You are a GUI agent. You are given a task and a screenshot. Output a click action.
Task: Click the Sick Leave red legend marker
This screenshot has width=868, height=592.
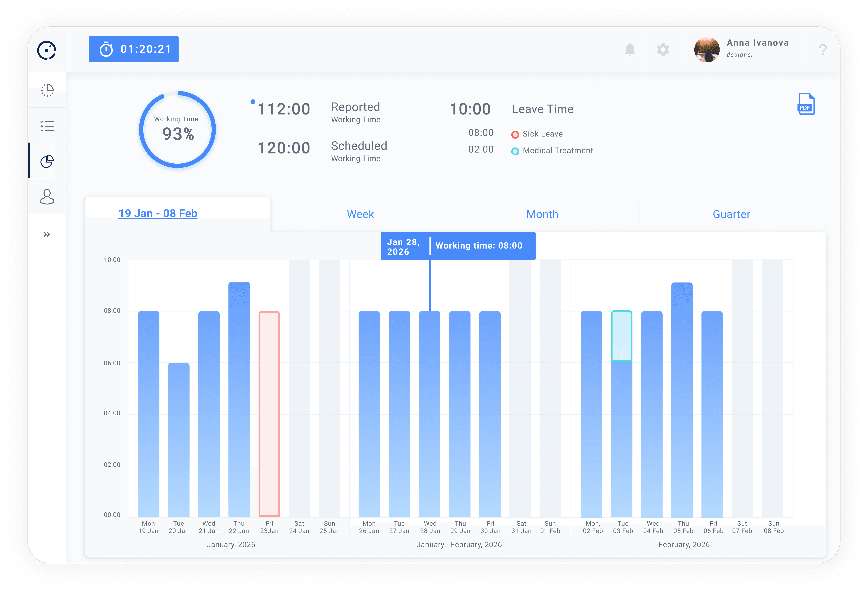tap(515, 135)
